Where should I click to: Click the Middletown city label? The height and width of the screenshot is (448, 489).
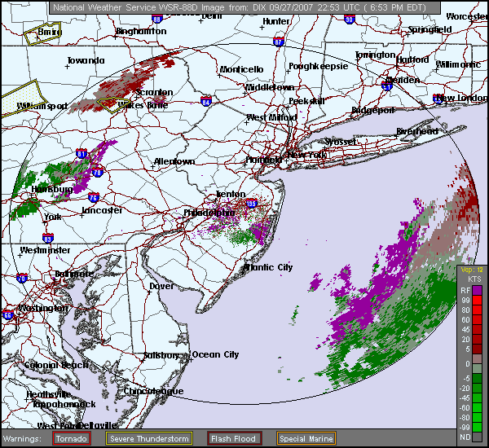[x=270, y=87]
